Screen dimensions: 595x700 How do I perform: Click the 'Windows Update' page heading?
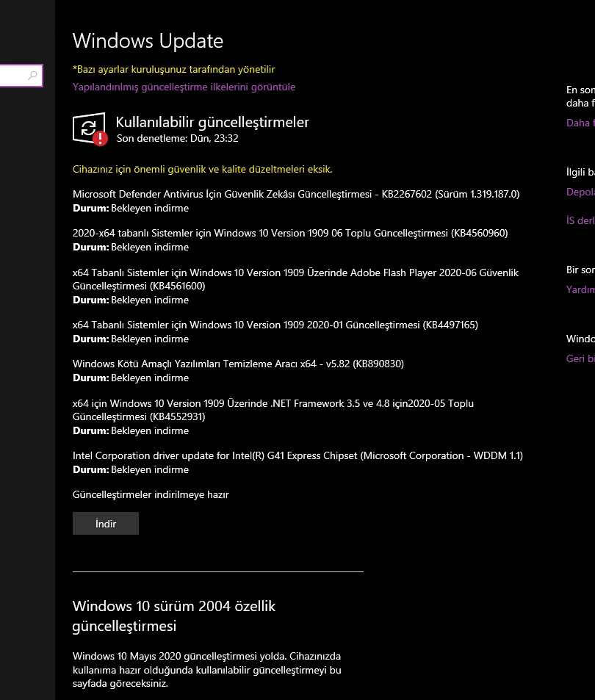click(148, 40)
